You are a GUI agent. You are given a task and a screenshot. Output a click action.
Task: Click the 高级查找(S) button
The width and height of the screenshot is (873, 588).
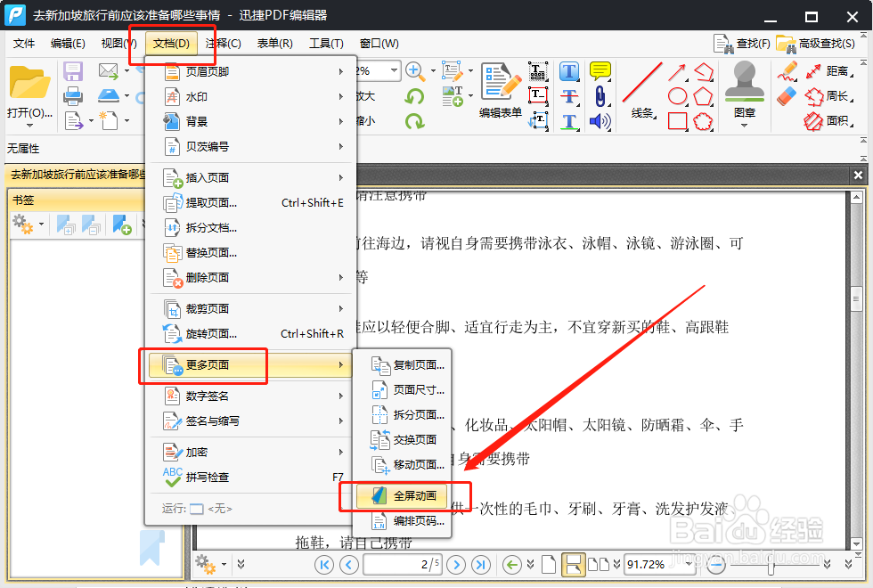click(x=816, y=44)
